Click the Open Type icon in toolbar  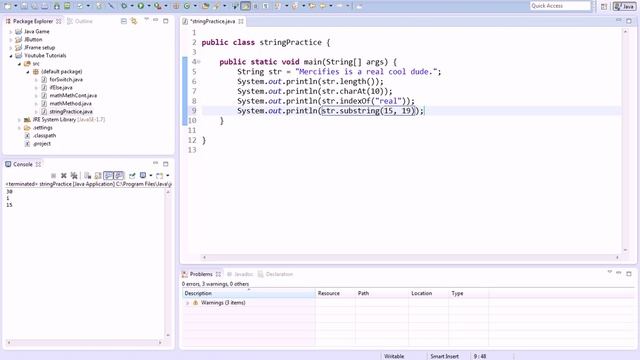tap(205, 6)
